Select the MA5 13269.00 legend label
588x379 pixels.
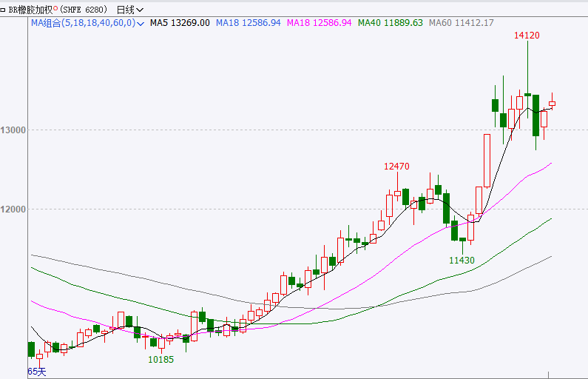[x=180, y=23]
